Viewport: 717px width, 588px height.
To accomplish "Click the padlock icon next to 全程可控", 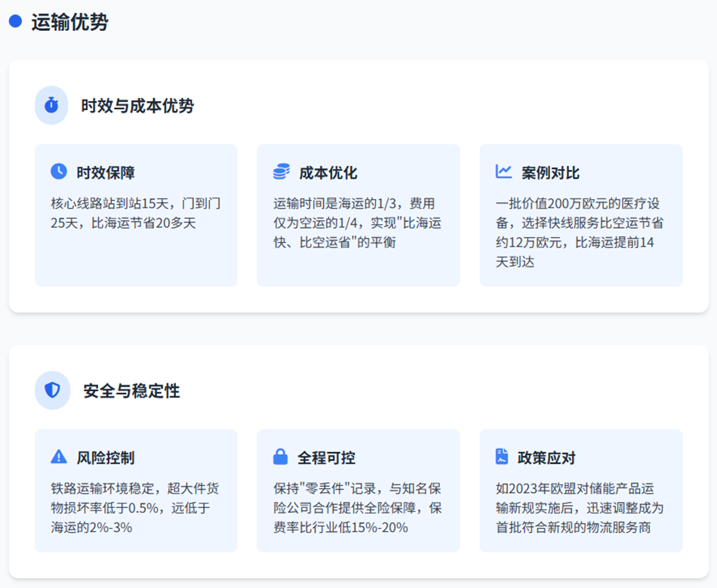I will click(x=281, y=457).
